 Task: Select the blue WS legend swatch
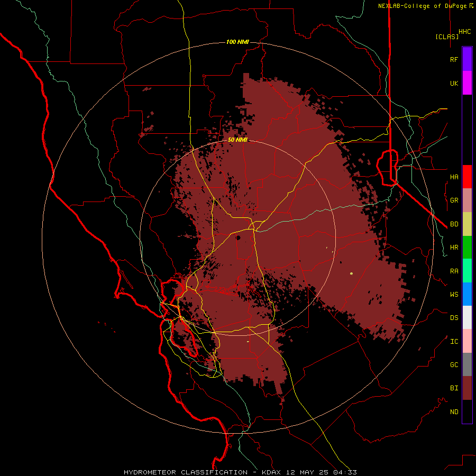pos(467,294)
